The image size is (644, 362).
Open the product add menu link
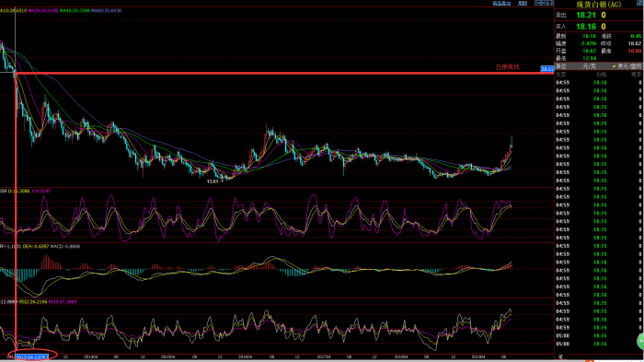[x=501, y=4]
